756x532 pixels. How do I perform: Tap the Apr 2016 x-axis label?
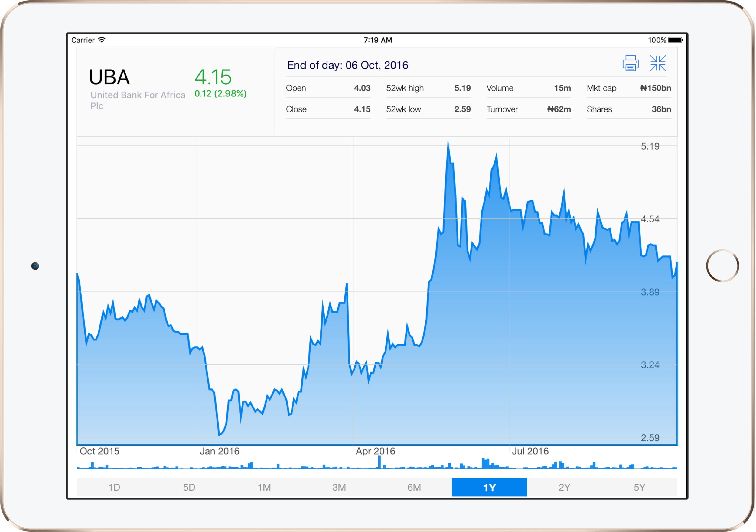pos(375,451)
